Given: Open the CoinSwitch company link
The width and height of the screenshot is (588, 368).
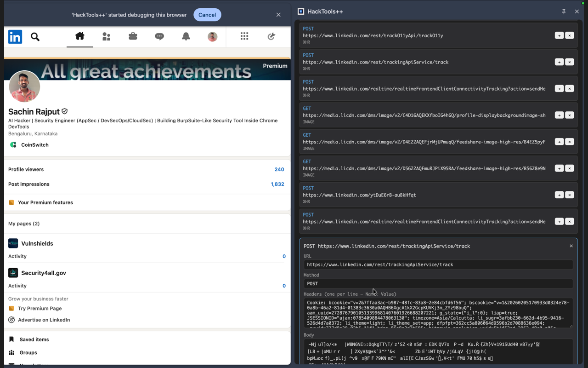Looking at the screenshot, I should click(35, 145).
